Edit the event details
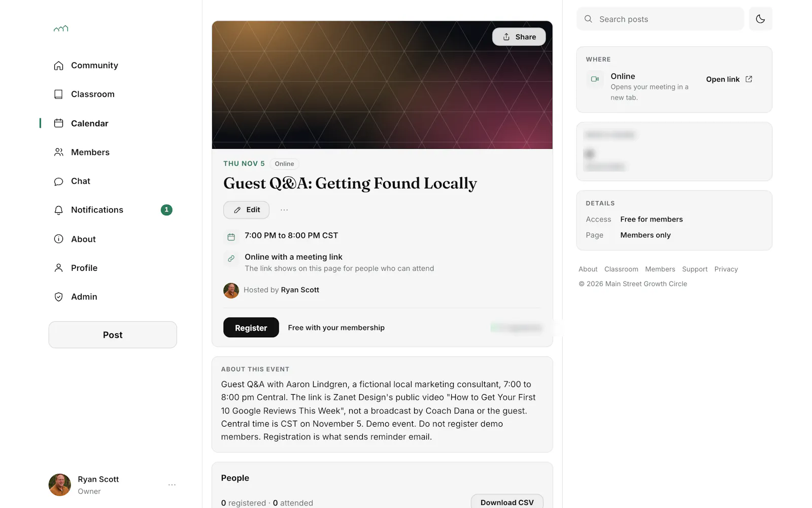 pyautogui.click(x=247, y=210)
